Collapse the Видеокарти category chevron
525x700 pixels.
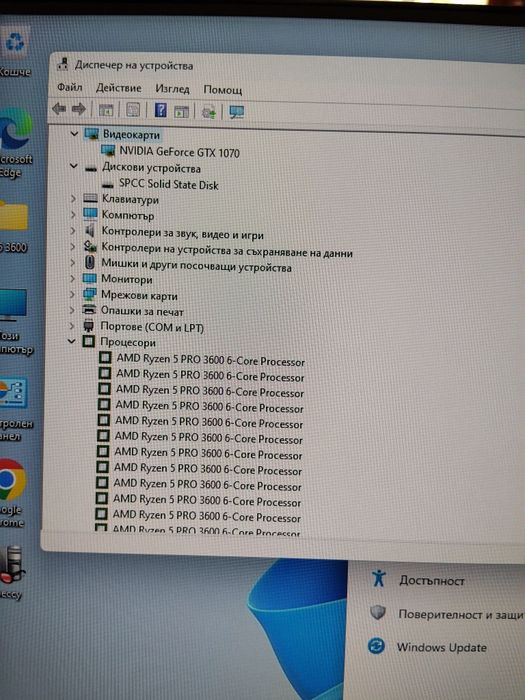click(74, 133)
